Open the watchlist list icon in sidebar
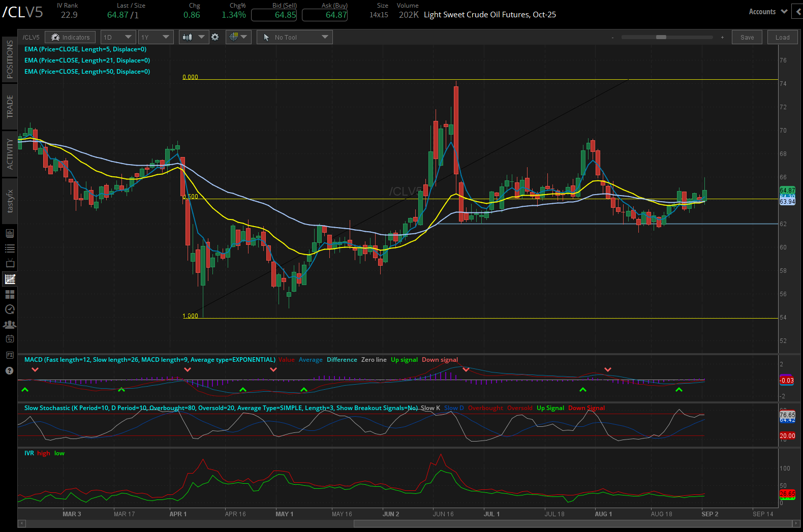The height and width of the screenshot is (532, 803). (10, 248)
